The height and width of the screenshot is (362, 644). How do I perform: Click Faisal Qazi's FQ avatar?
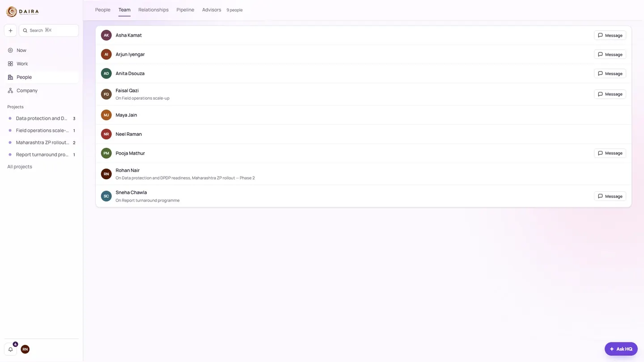(106, 94)
